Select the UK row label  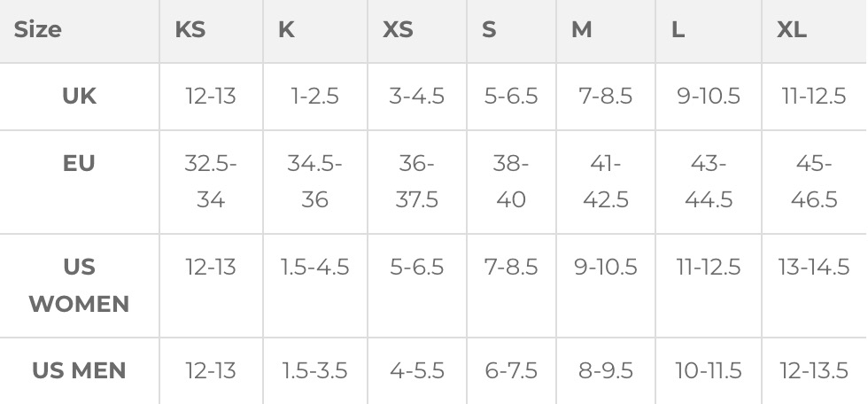tap(79, 96)
